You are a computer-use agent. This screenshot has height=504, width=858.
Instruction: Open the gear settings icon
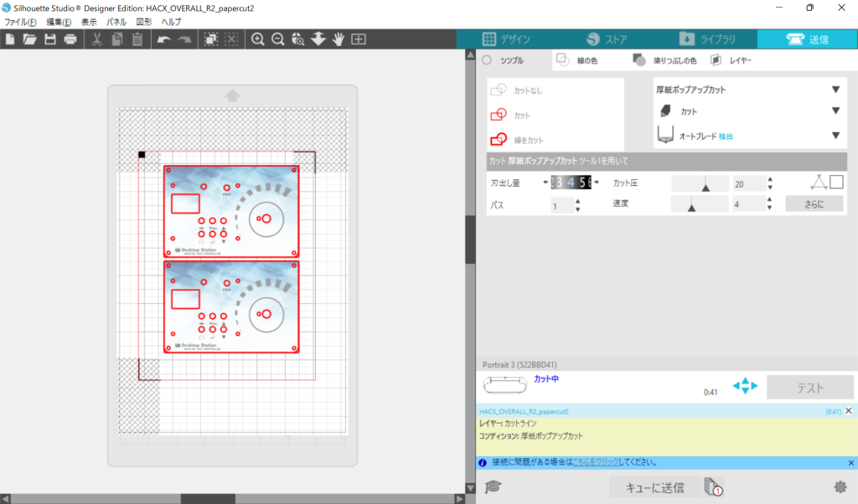[840, 486]
